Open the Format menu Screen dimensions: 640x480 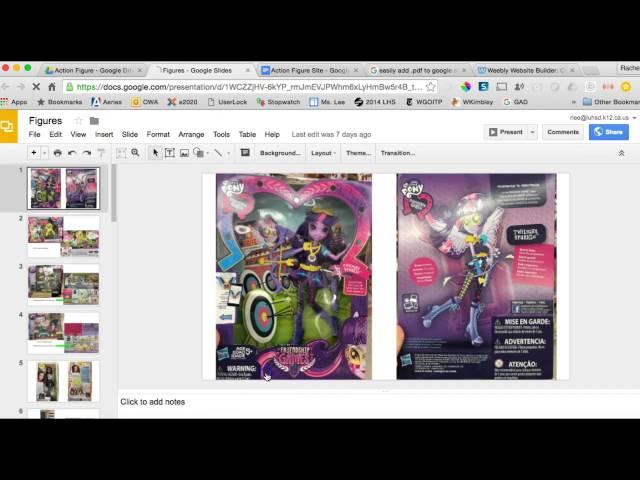tap(158, 134)
